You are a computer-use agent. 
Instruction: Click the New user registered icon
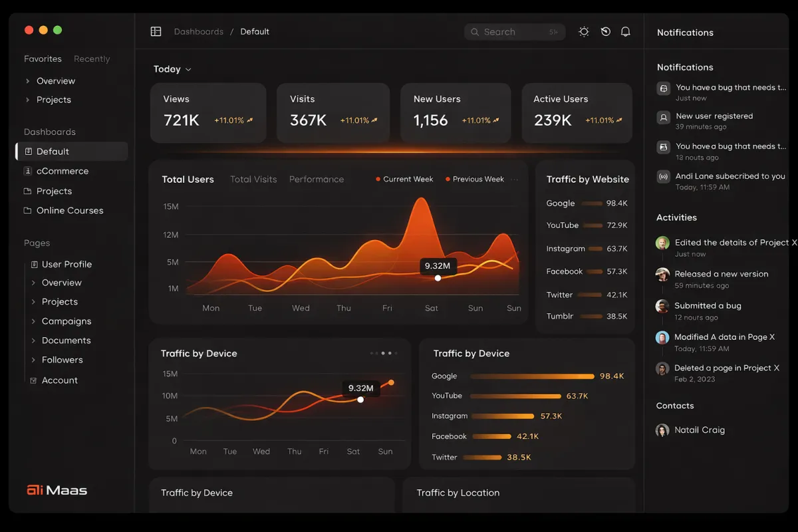point(663,118)
